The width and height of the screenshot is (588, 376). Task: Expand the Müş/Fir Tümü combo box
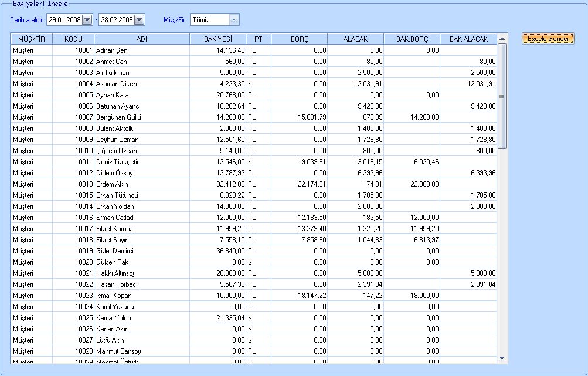pyautogui.click(x=234, y=20)
